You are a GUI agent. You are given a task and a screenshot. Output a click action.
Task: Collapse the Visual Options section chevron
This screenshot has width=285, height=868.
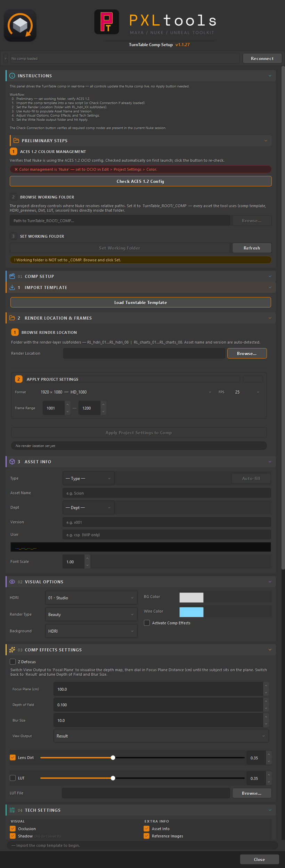pyautogui.click(x=270, y=582)
